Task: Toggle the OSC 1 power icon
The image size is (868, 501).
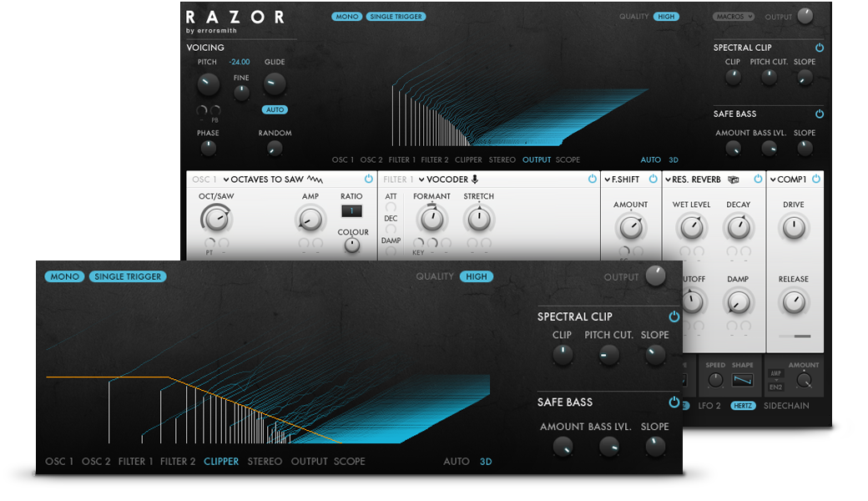Action: pos(369,179)
